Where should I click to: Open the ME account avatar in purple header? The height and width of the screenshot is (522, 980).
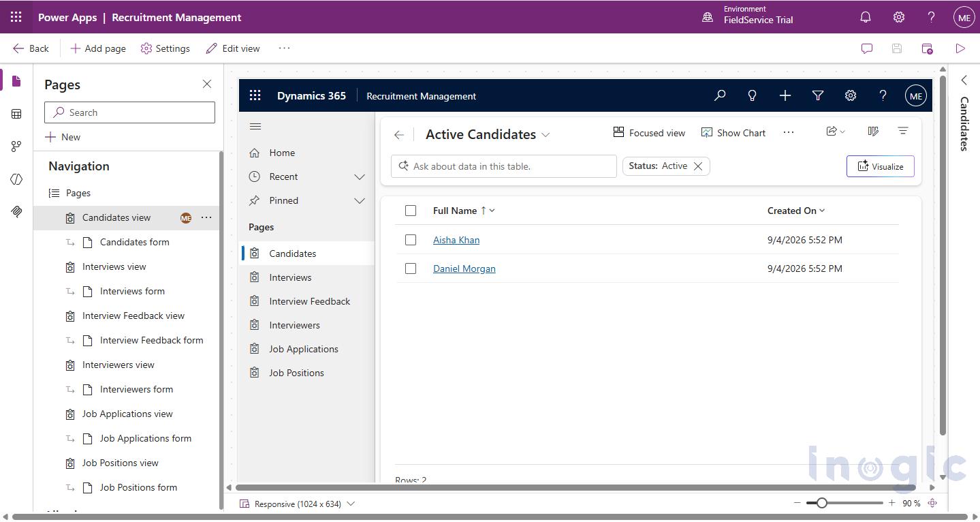pyautogui.click(x=964, y=18)
